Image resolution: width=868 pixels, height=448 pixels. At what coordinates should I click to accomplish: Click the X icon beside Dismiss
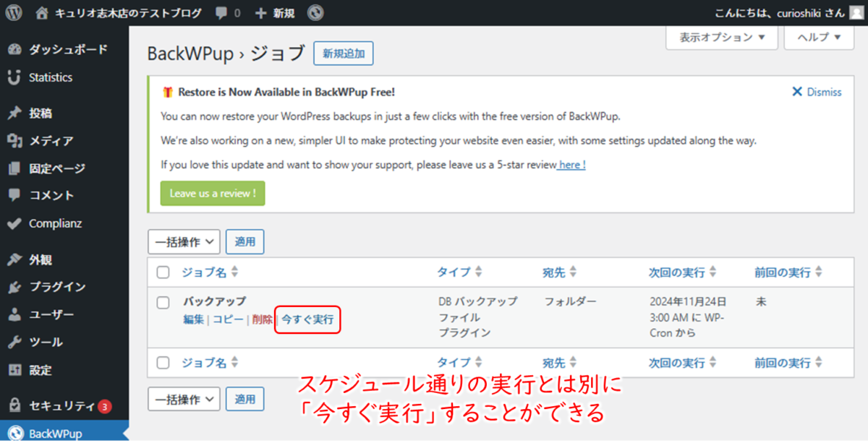point(797,92)
